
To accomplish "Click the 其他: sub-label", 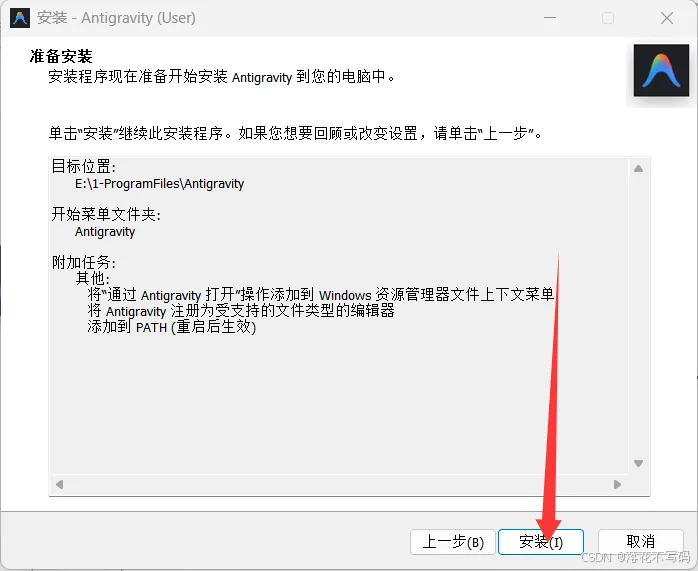I will pyautogui.click(x=93, y=279).
